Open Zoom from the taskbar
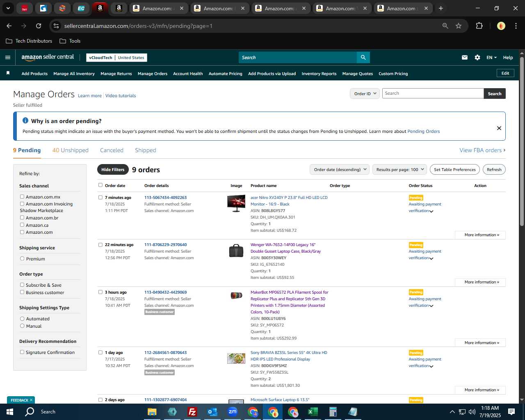 tap(233, 412)
